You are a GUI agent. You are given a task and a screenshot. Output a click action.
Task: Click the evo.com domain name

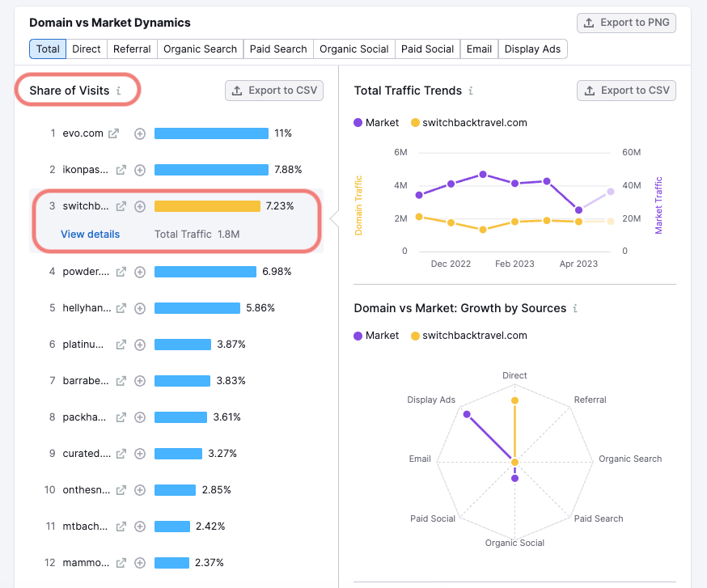point(83,133)
